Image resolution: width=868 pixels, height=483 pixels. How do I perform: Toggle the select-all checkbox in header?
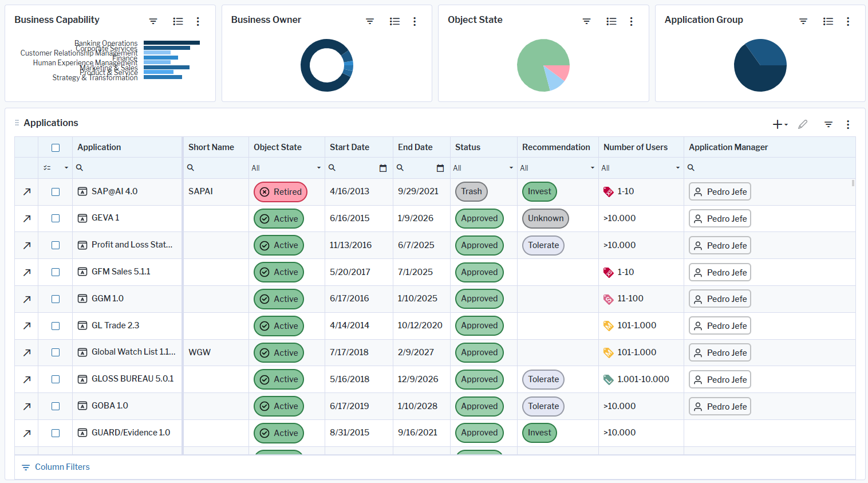pyautogui.click(x=56, y=148)
